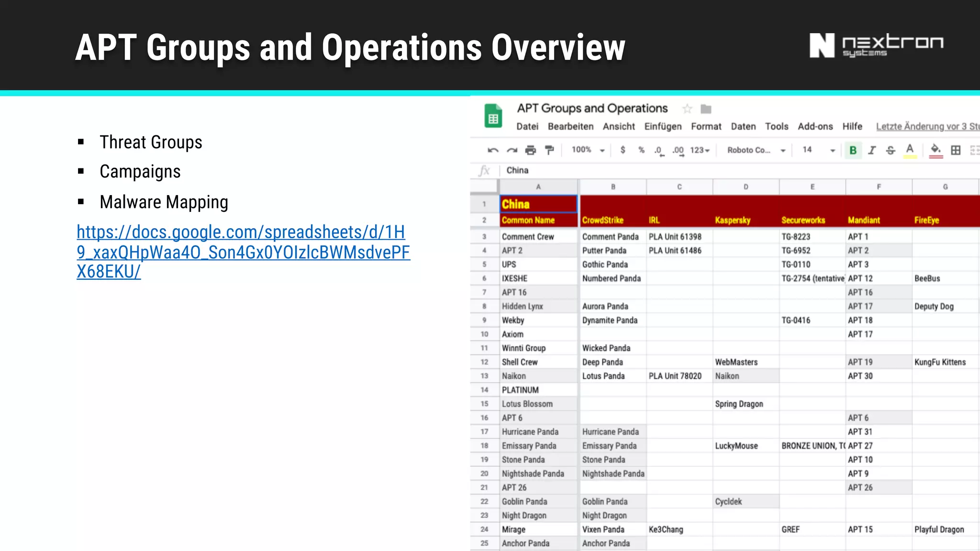Open the borders icon
Screen dimensions: 980x551
(x=956, y=150)
